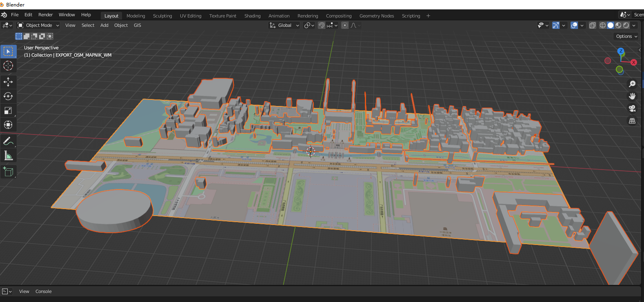Toggle snapping magnet
The image size is (644, 302).
tap(322, 25)
